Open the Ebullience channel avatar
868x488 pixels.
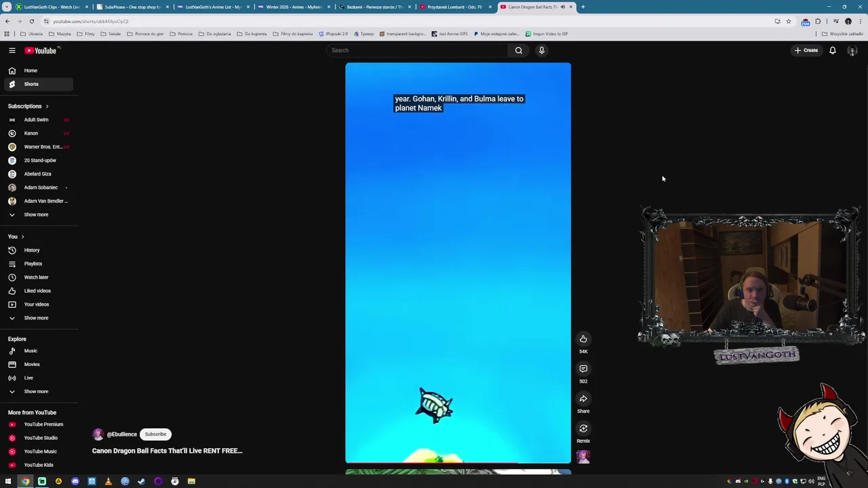(x=98, y=434)
